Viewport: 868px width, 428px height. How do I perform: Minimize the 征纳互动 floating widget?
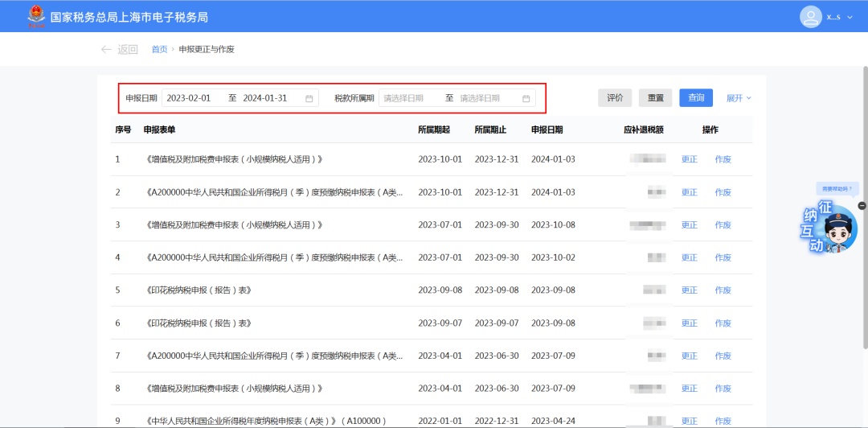click(862, 206)
